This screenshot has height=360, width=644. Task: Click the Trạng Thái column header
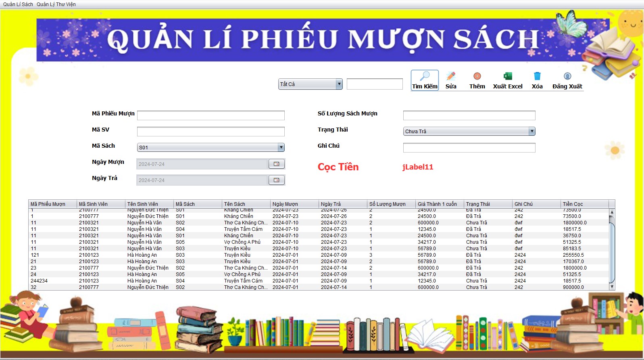pyautogui.click(x=488, y=204)
